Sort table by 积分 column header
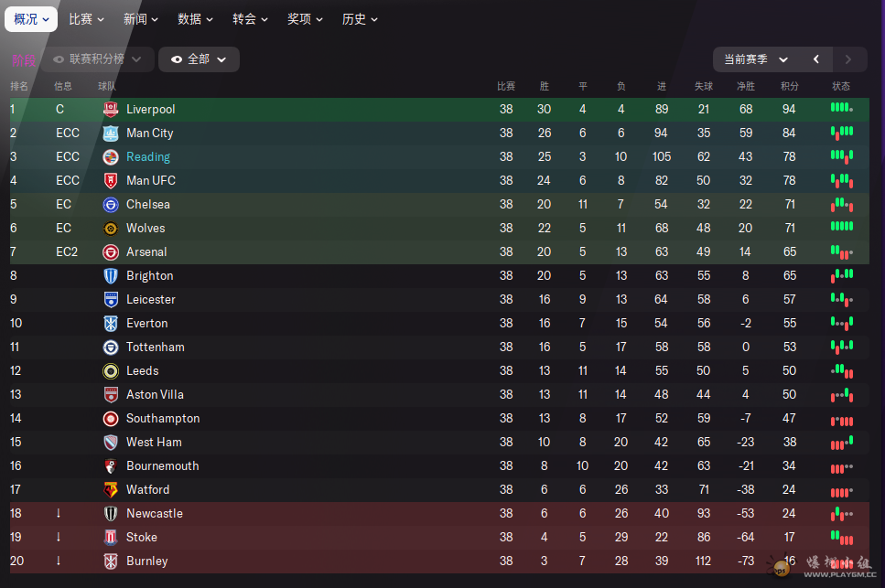This screenshot has width=885, height=588. pyautogui.click(x=789, y=86)
